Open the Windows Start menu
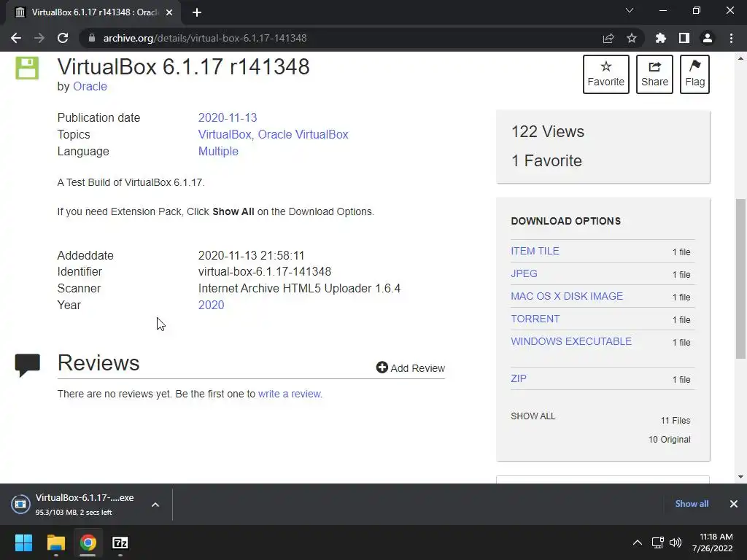 (x=23, y=542)
